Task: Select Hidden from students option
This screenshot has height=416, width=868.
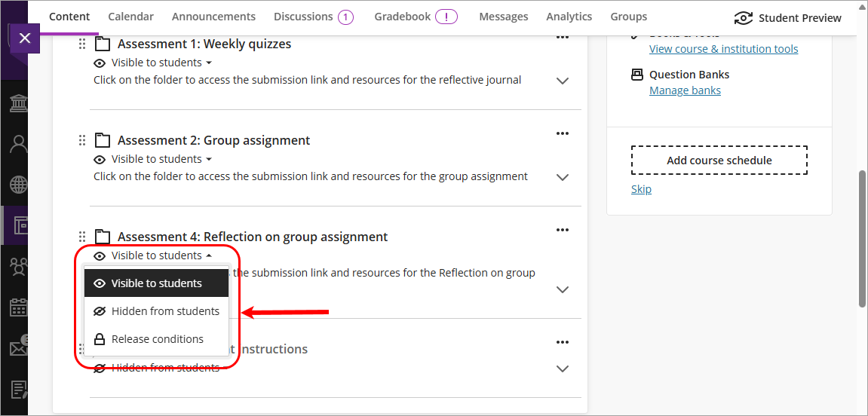Action: click(156, 311)
